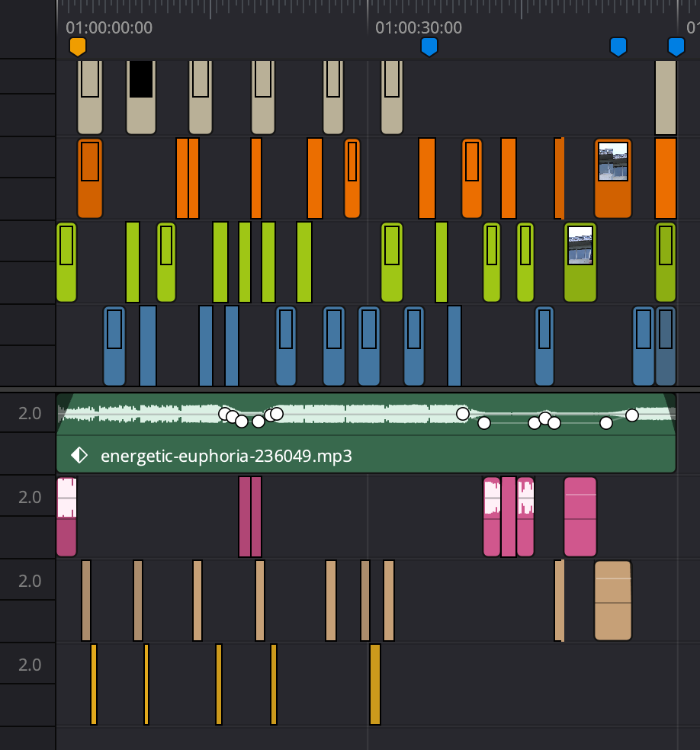Click the 2.0 label of the pink audio track
700x750 pixels.
(30, 497)
